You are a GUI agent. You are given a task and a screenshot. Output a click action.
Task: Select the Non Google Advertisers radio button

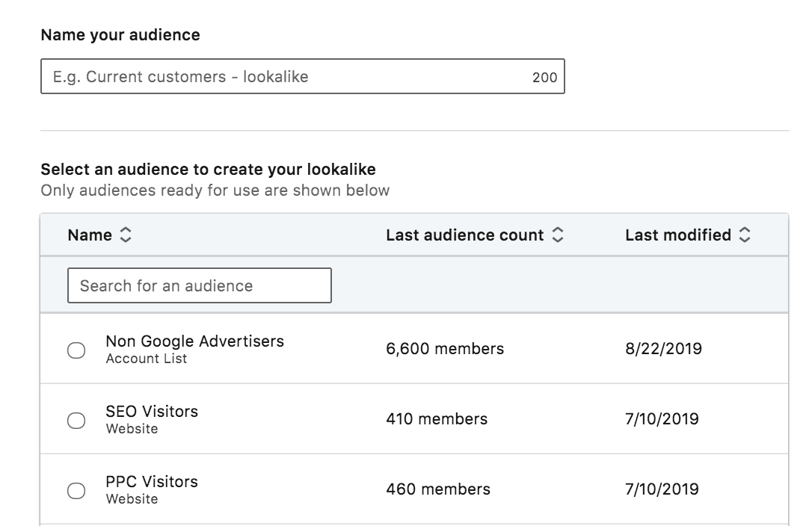tap(76, 350)
